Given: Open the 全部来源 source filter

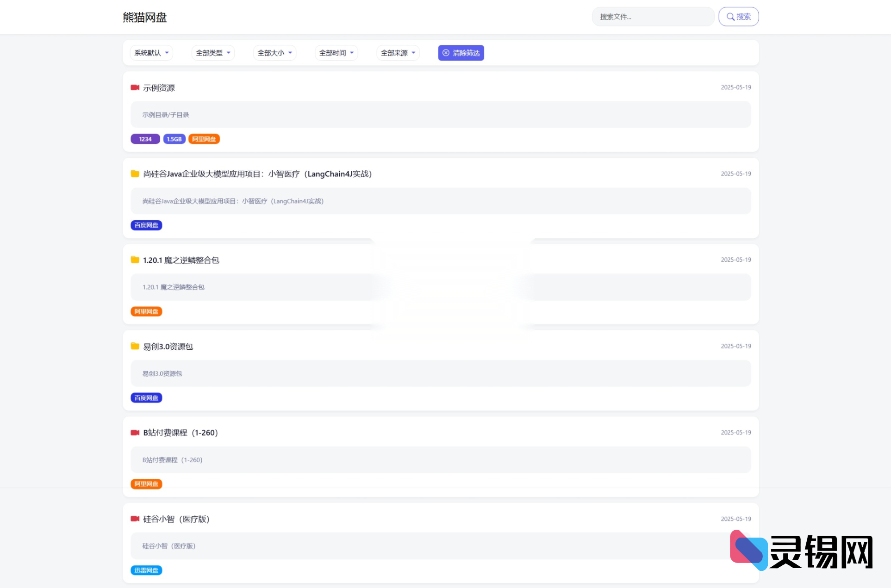Looking at the screenshot, I should click(x=398, y=53).
